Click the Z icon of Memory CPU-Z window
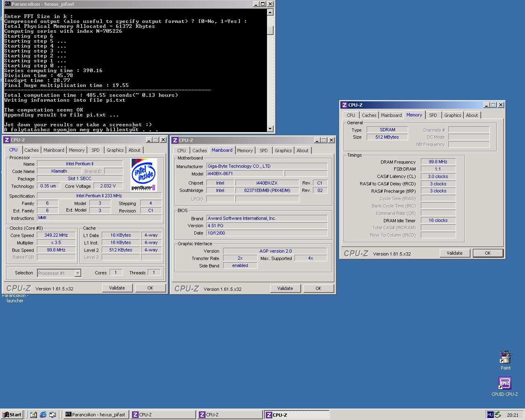 coord(345,105)
